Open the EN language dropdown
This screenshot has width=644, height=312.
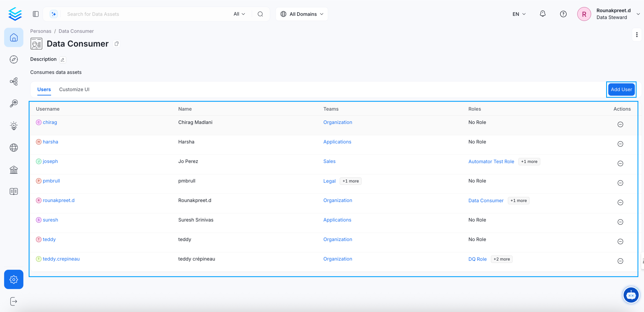coord(519,14)
